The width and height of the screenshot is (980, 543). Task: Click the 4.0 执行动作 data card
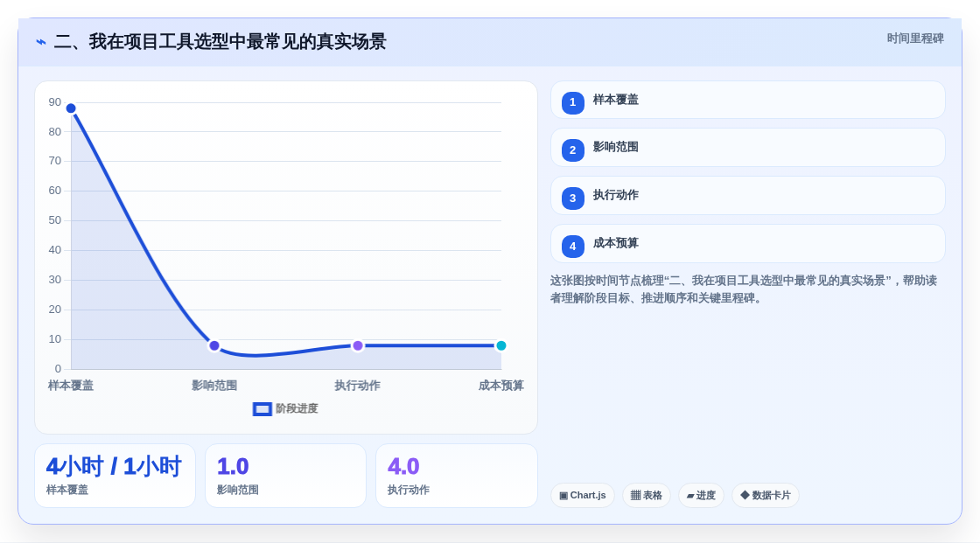click(x=456, y=476)
